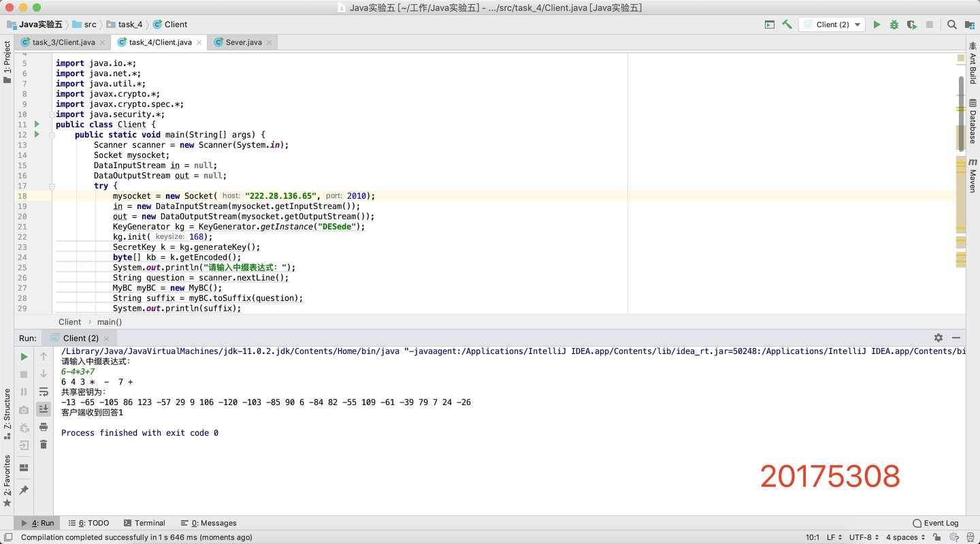Move down the stack trace arrow

pyautogui.click(x=44, y=374)
